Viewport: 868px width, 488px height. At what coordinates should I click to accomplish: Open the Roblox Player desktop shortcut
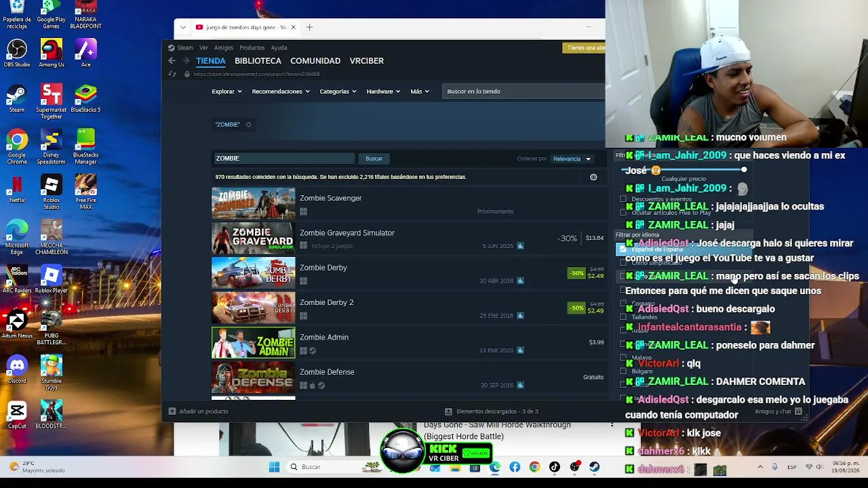tap(52, 279)
